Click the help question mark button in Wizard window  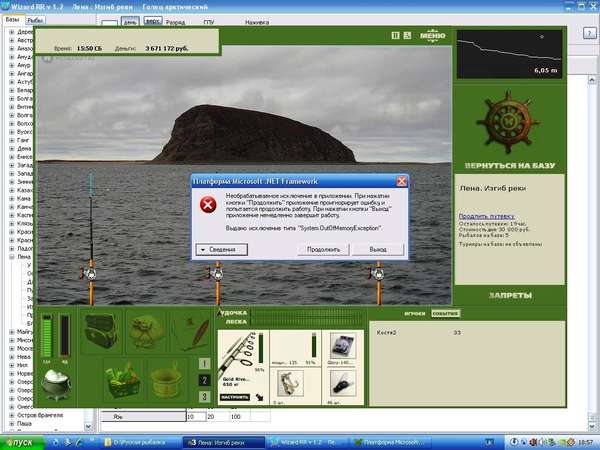coord(589,33)
